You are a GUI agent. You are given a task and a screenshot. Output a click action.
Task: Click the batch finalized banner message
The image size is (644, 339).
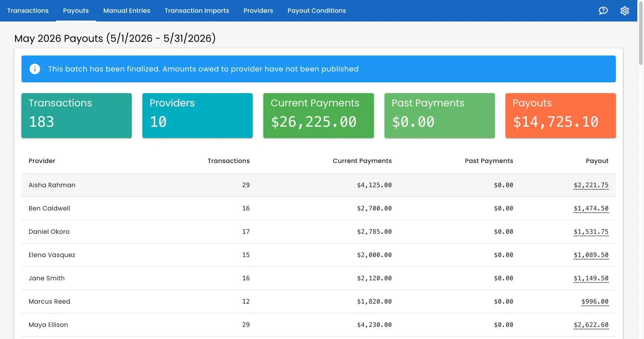tap(203, 69)
